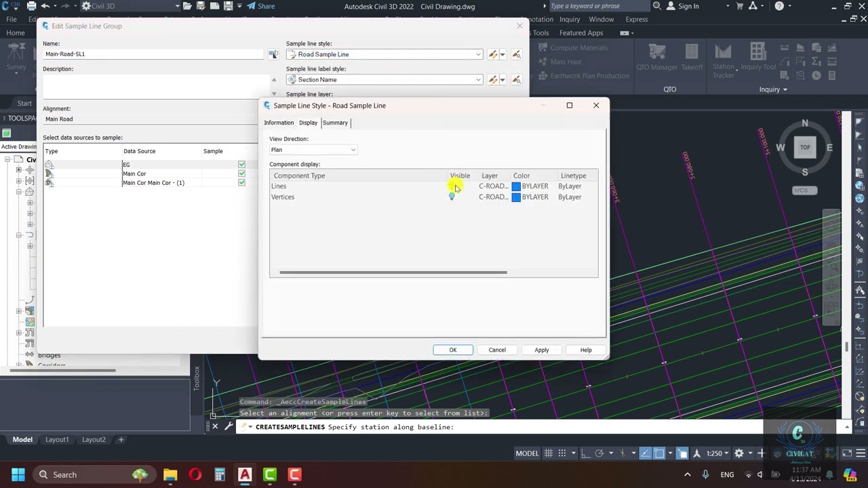Image resolution: width=868 pixels, height=488 pixels.
Task: Click the Vertices layer C-ROAD cell
Action: coord(493,197)
